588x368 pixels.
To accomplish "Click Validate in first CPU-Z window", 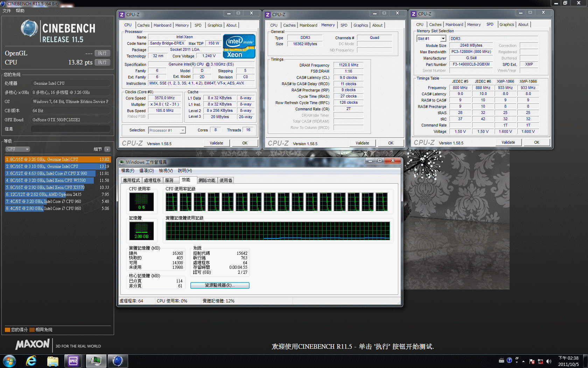I will point(216,143).
